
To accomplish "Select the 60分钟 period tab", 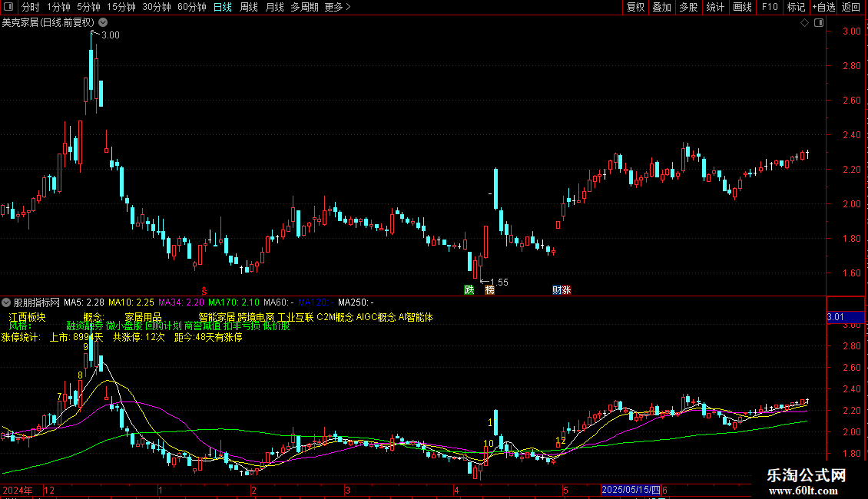I will [192, 7].
